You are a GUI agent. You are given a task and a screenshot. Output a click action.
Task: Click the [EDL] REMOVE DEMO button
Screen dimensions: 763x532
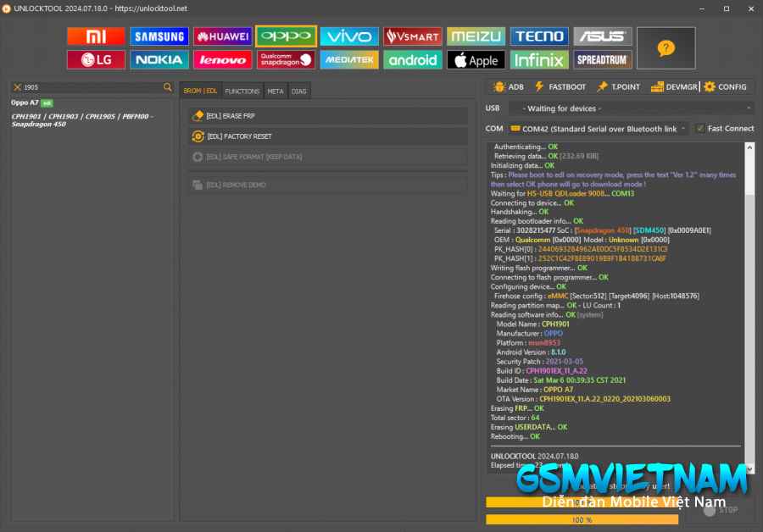(328, 185)
